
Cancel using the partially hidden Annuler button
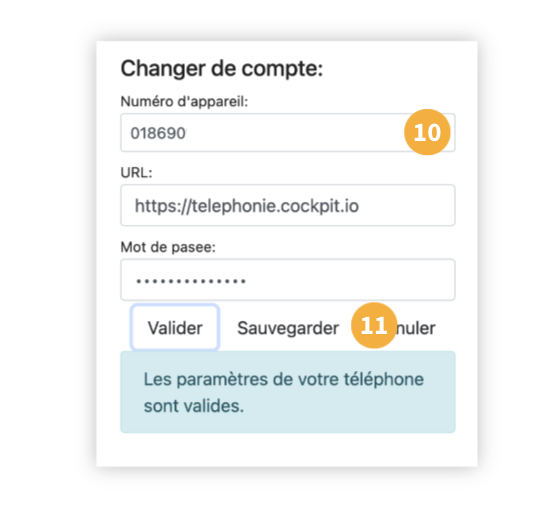416,328
